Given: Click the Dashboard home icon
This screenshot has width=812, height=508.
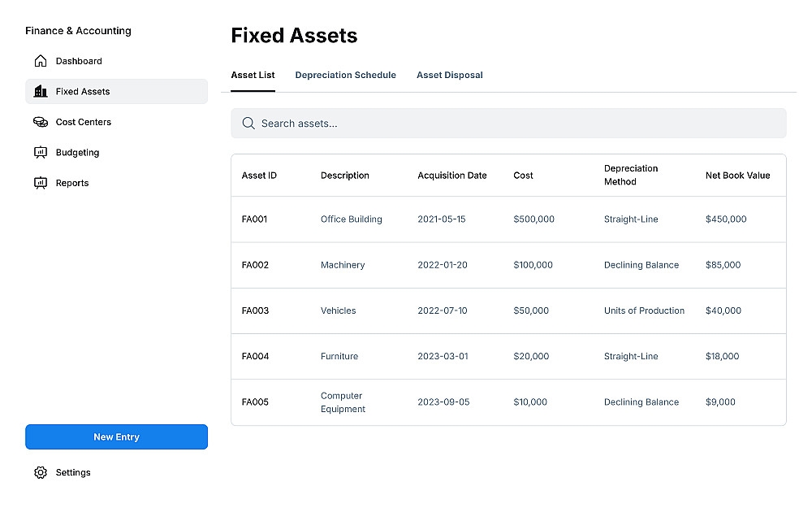Looking at the screenshot, I should click(41, 61).
